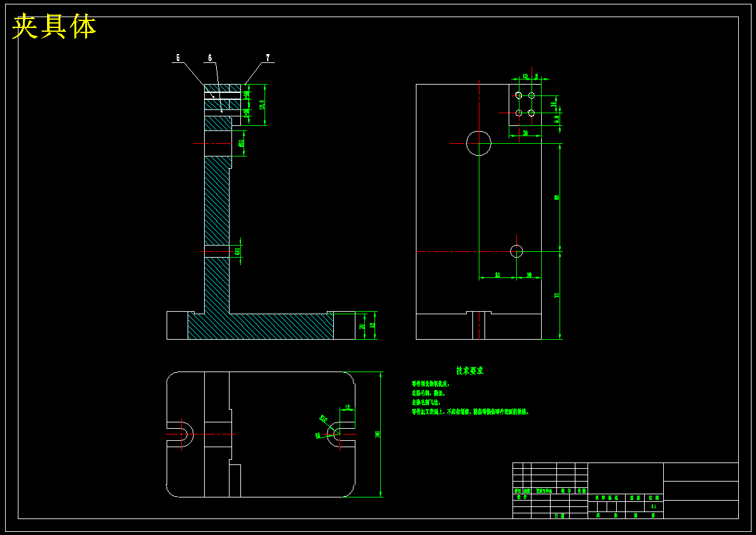Click the 比例 header cell in title block

tap(654, 497)
